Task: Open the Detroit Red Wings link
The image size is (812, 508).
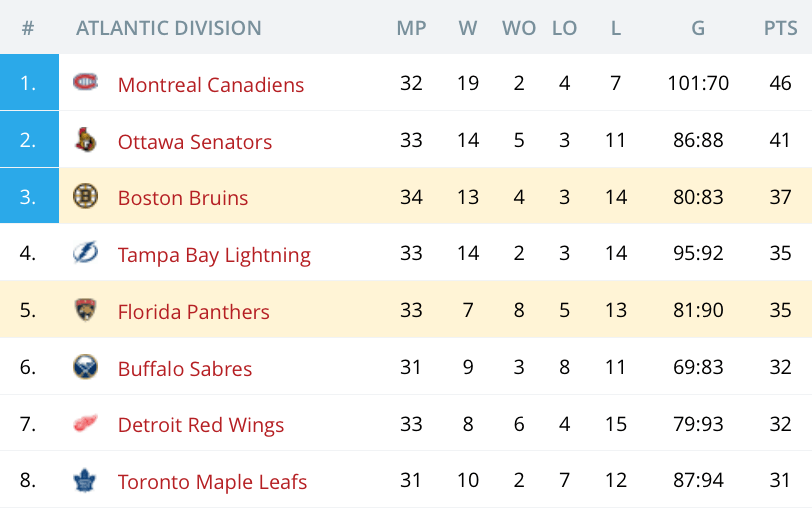Action: pyautogui.click(x=201, y=425)
